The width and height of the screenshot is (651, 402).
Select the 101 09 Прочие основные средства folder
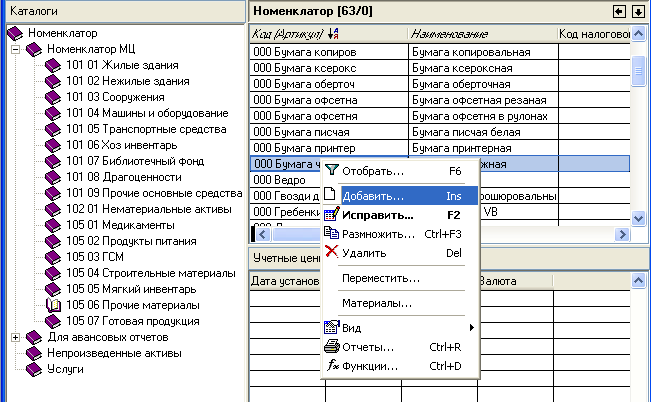click(x=154, y=193)
